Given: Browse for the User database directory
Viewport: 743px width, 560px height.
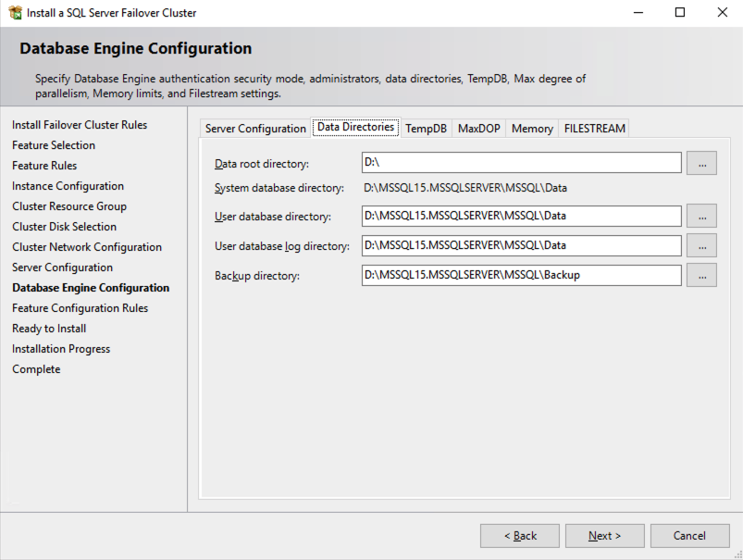Looking at the screenshot, I should (701, 217).
